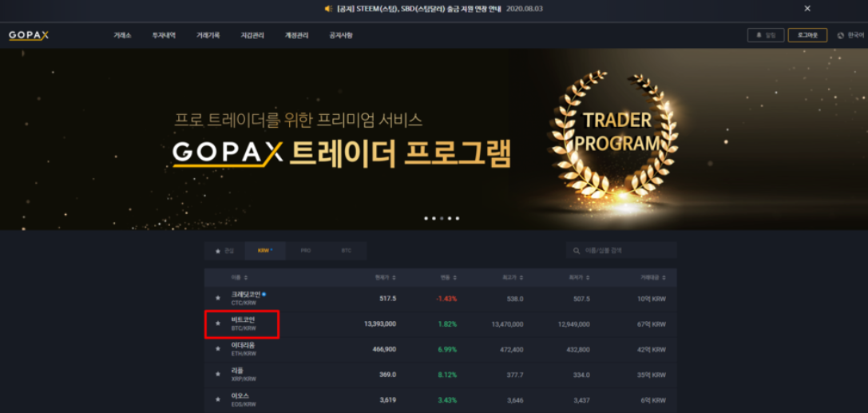868x413 pixels.
Task: Open the 거래기록 menu
Action: [208, 35]
